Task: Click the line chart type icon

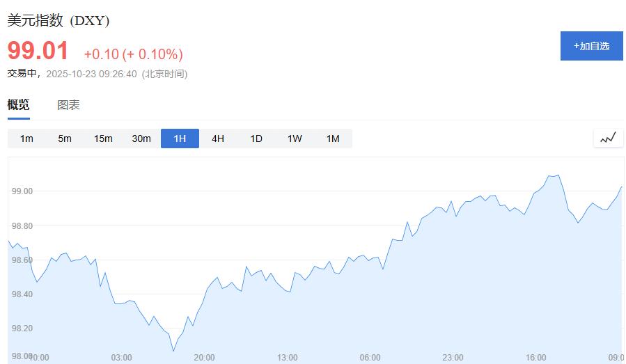Action: coord(608,138)
